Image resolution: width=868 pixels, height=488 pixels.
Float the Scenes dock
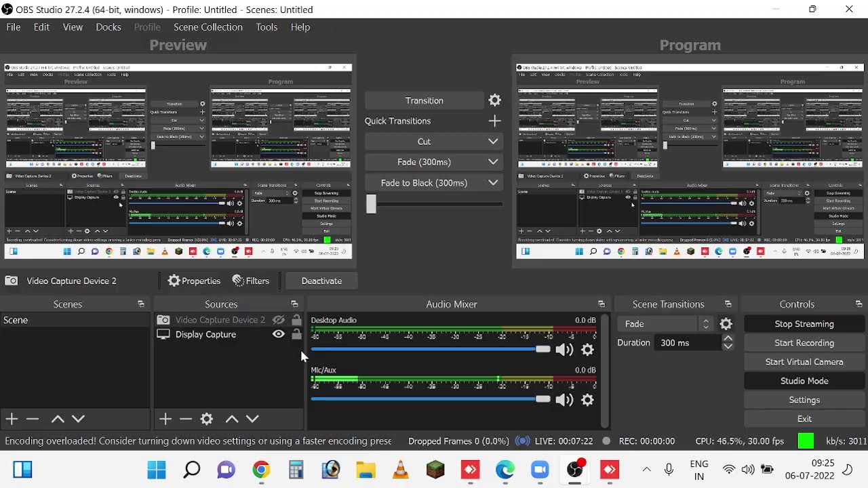141,304
